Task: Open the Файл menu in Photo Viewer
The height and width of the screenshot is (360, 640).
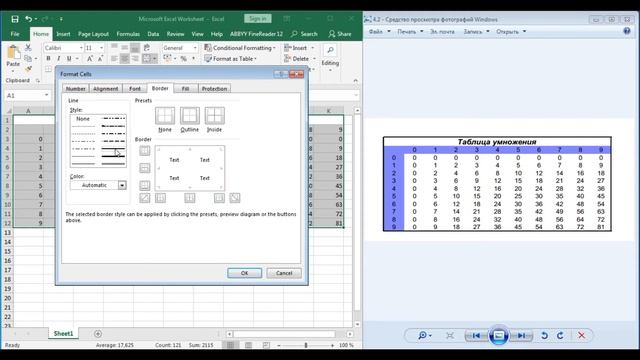Action: pyautogui.click(x=380, y=31)
